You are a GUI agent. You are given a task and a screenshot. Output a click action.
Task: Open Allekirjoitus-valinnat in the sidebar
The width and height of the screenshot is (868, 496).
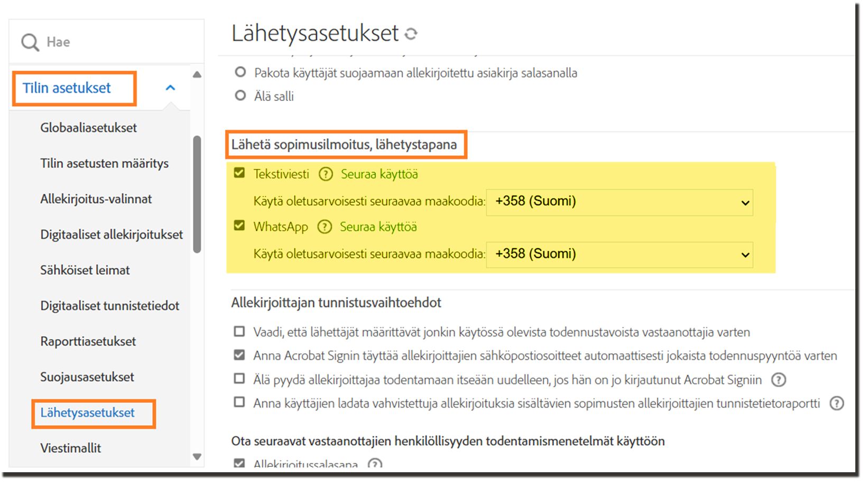96,199
